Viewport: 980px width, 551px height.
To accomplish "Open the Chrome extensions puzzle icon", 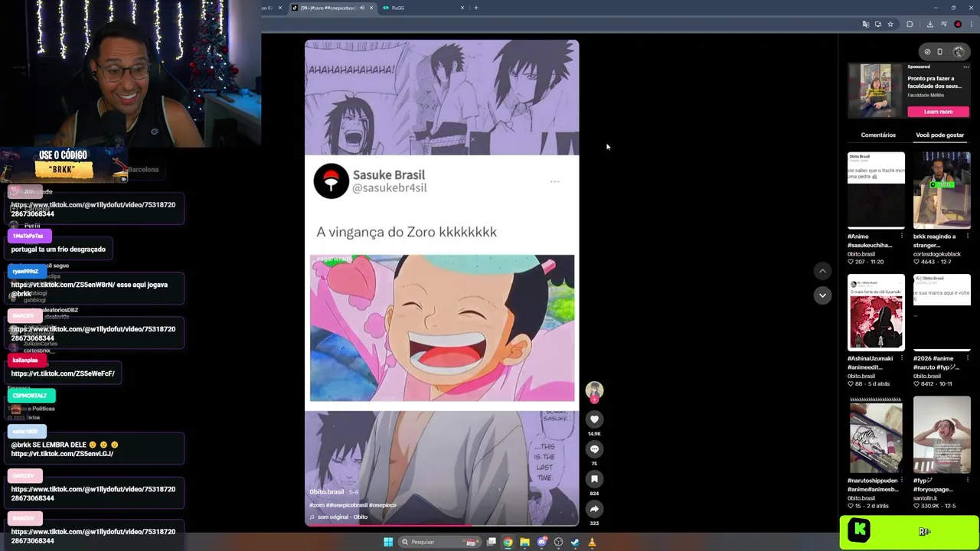I will coord(910,24).
